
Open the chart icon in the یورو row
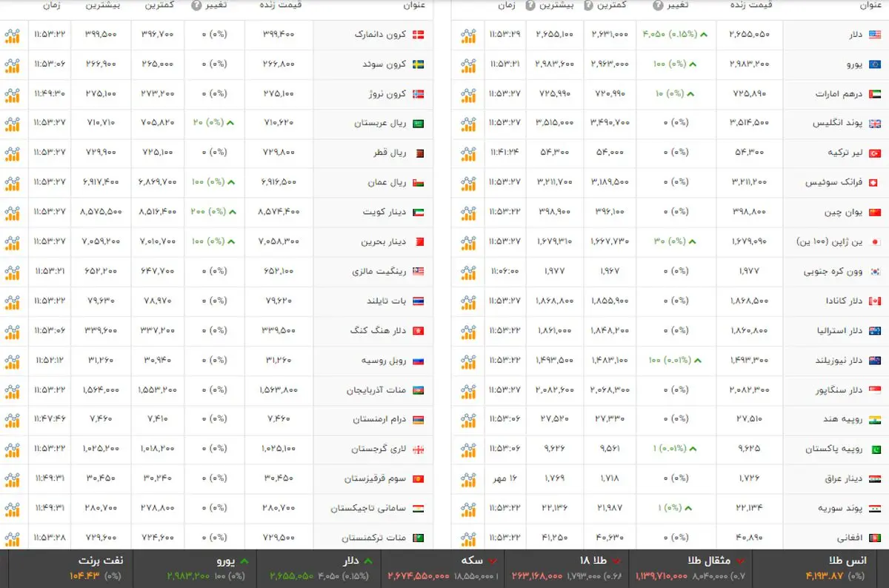[x=468, y=64]
